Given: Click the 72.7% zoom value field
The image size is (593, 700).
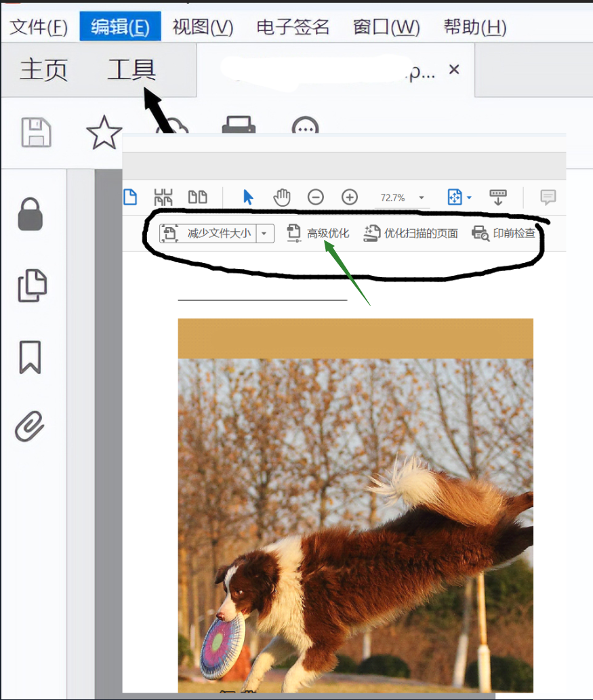Looking at the screenshot, I should pos(392,198).
